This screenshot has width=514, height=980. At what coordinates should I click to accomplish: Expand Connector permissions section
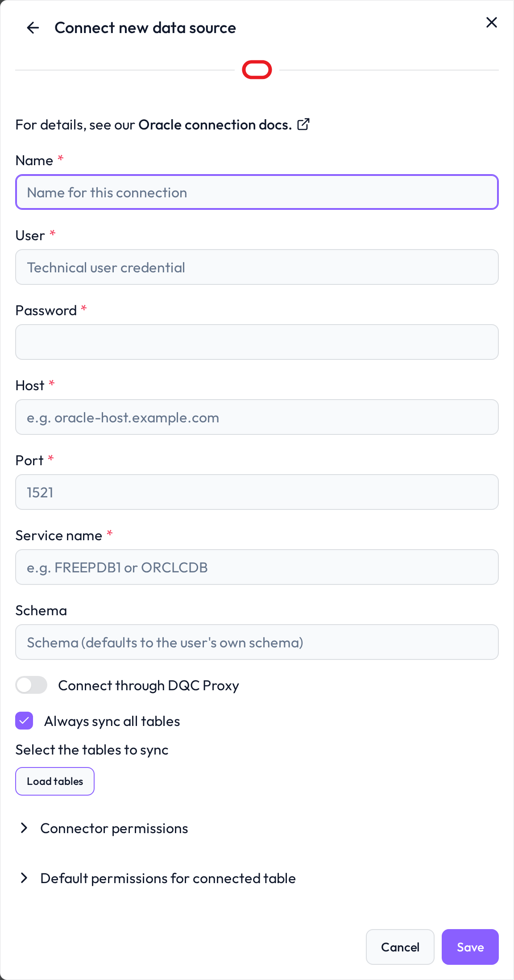(x=114, y=828)
